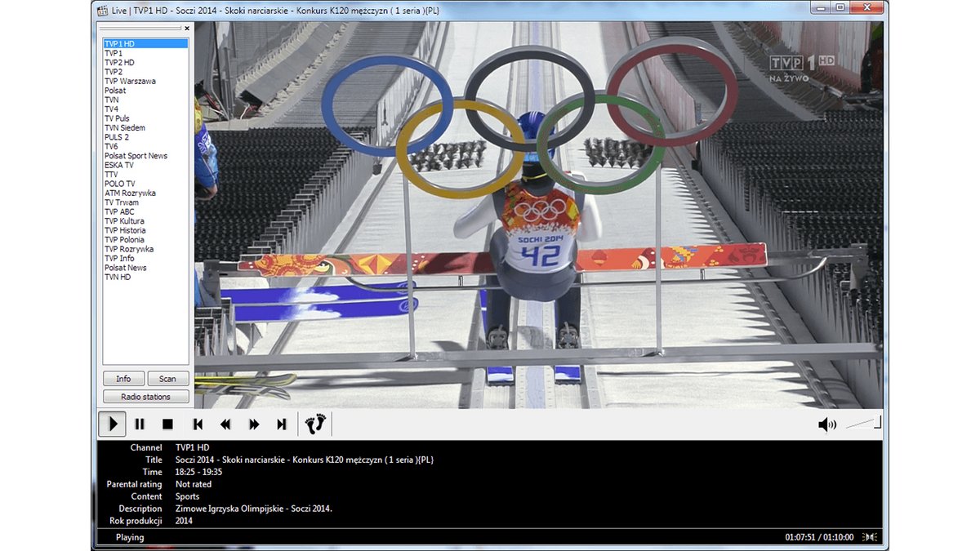Click the footprints icon in the toolbar
The height and width of the screenshot is (551, 980).
click(x=315, y=424)
